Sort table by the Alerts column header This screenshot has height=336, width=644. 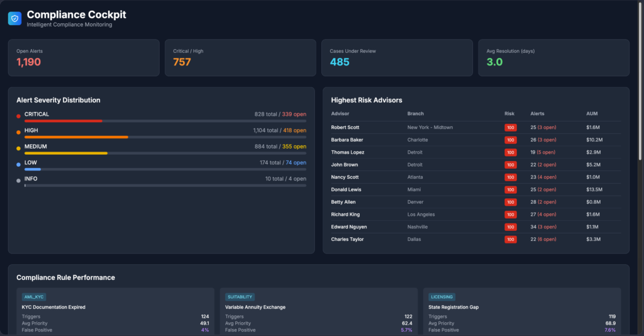click(x=537, y=114)
